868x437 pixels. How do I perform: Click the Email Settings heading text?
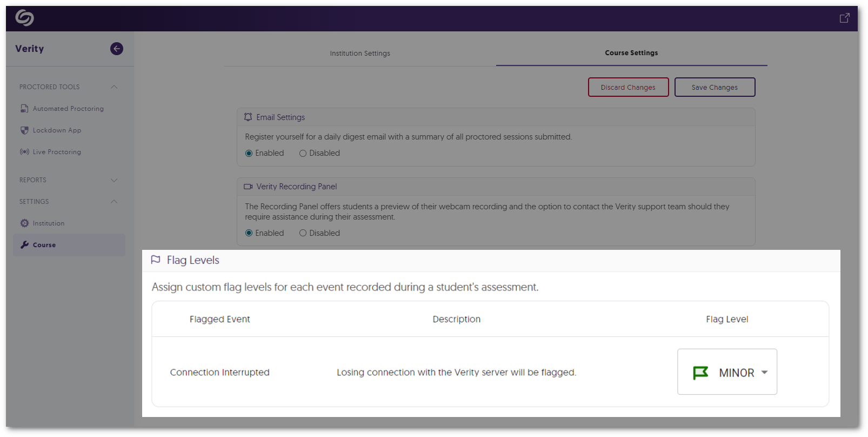coord(281,117)
